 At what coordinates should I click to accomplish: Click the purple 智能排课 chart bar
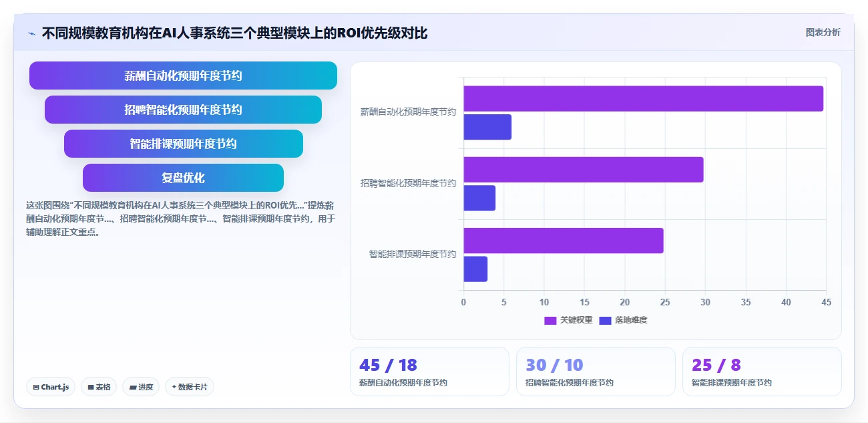click(564, 241)
